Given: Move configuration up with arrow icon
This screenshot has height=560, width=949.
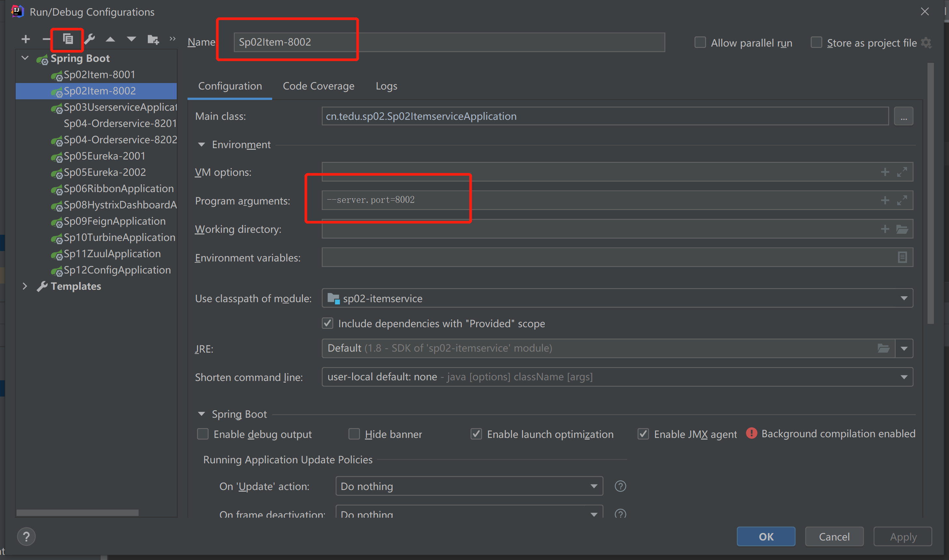Looking at the screenshot, I should pyautogui.click(x=110, y=39).
